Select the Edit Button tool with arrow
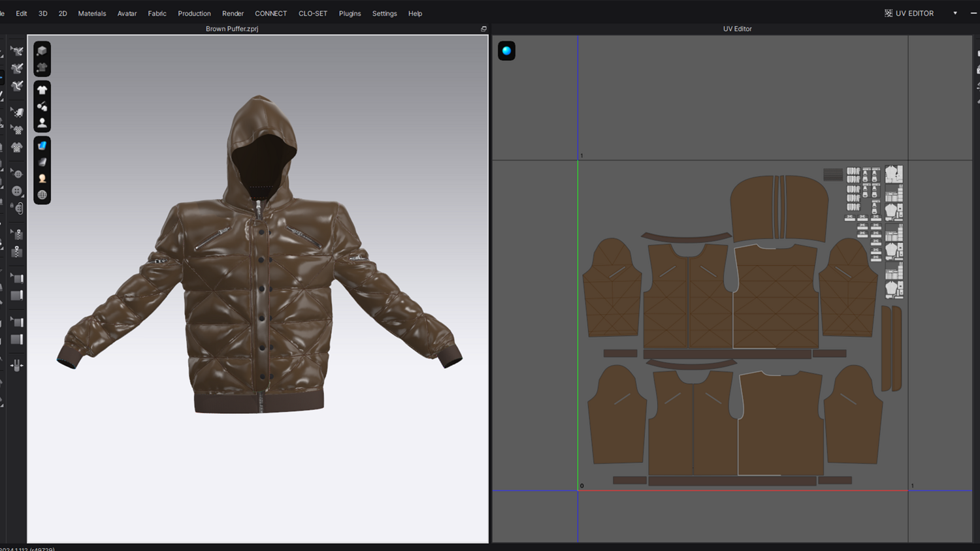 pos(17,174)
